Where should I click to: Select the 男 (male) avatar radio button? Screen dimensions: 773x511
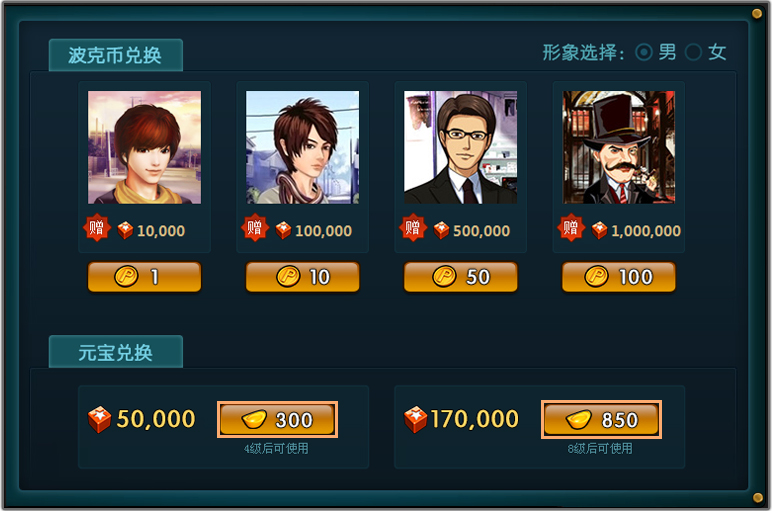(643, 52)
